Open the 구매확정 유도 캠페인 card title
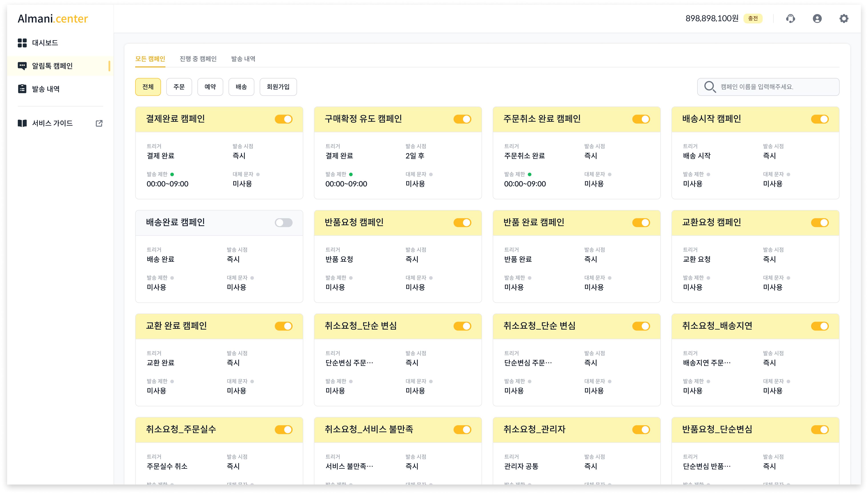The width and height of the screenshot is (868, 494). click(363, 119)
